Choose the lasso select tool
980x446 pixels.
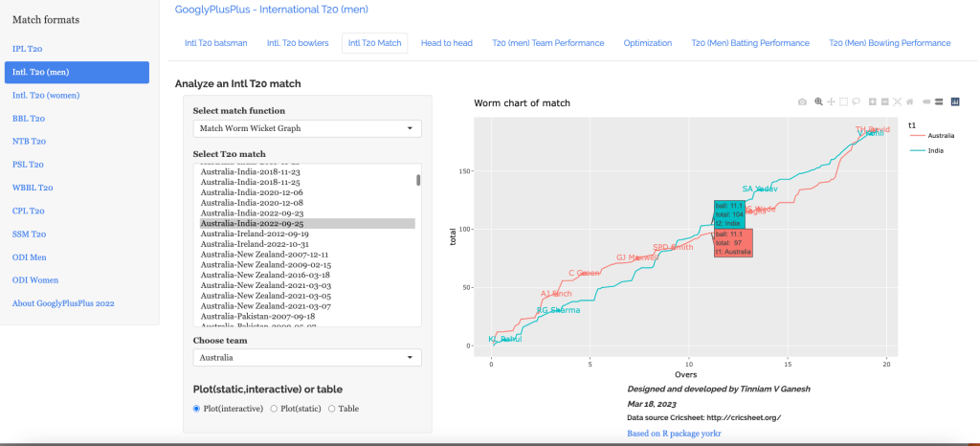(x=857, y=101)
